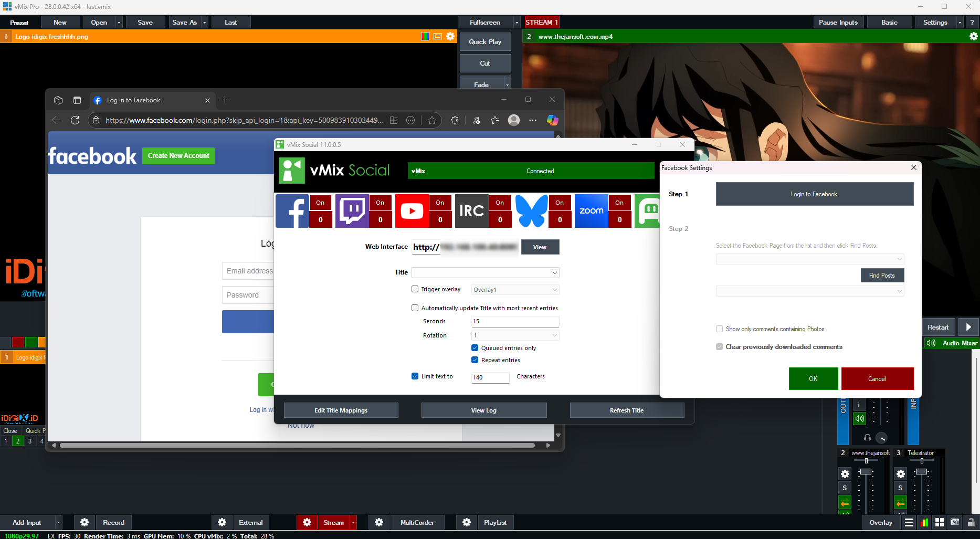Expand the Settings dropdown arrow
Viewport: 980px width, 539px height.
pos(960,23)
